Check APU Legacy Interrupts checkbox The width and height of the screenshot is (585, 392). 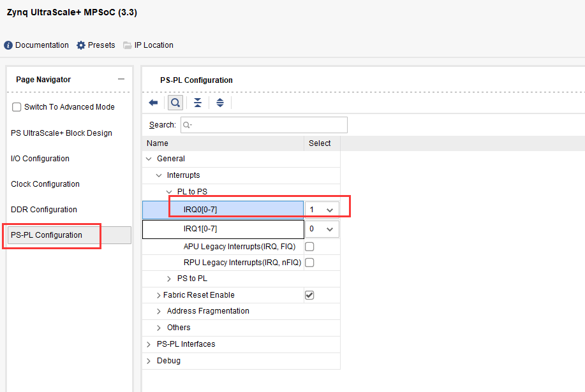click(x=309, y=247)
